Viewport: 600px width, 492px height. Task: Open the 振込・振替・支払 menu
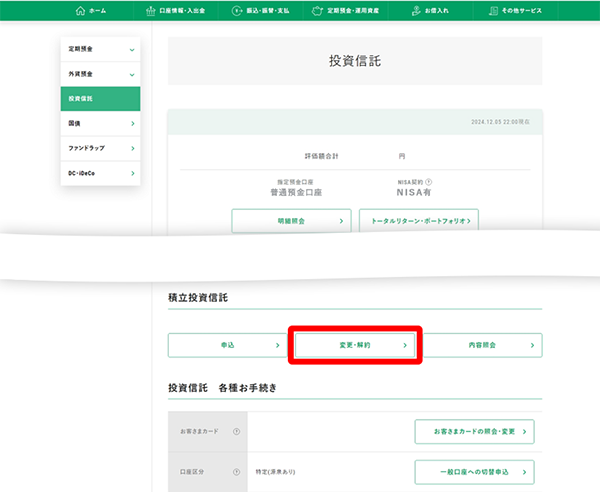(261, 11)
